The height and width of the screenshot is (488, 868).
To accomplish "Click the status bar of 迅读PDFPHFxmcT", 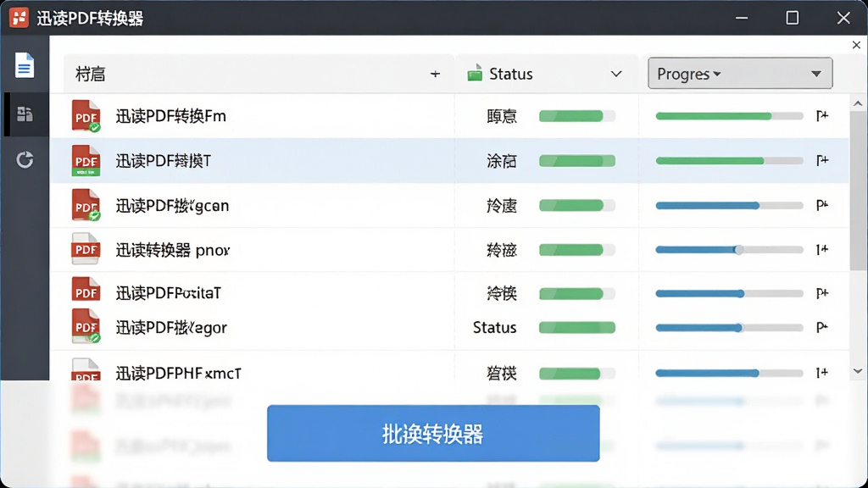I will click(x=576, y=373).
